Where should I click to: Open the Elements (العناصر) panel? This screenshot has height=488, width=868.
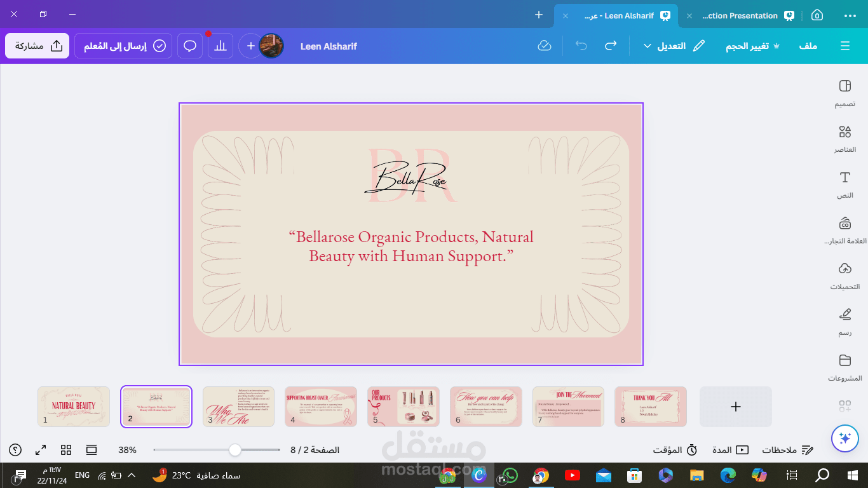click(844, 139)
